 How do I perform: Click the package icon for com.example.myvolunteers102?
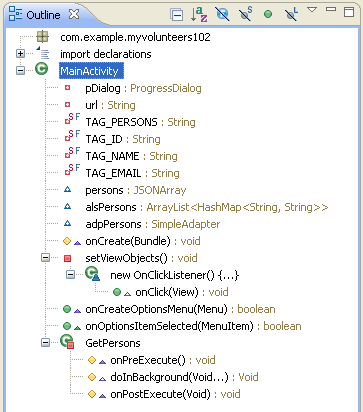point(42,37)
